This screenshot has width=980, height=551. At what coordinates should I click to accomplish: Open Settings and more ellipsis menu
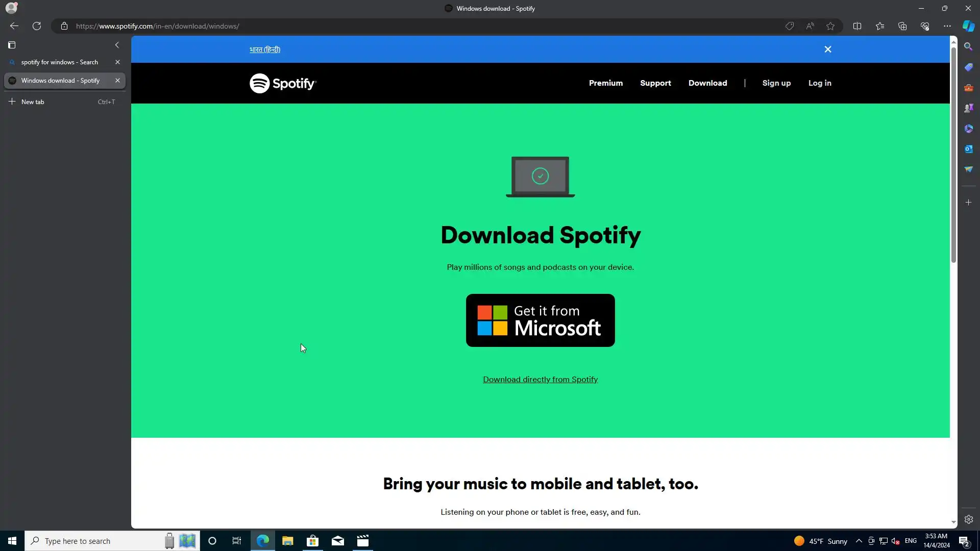pos(947,26)
